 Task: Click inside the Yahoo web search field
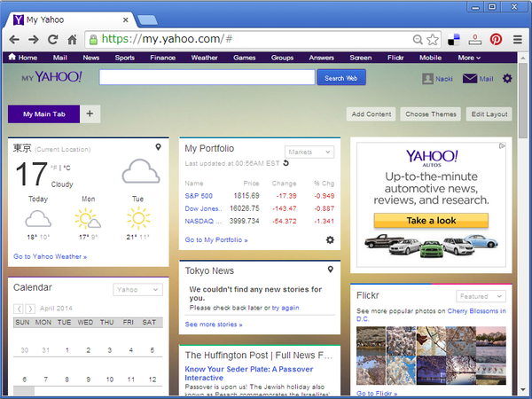pos(207,77)
